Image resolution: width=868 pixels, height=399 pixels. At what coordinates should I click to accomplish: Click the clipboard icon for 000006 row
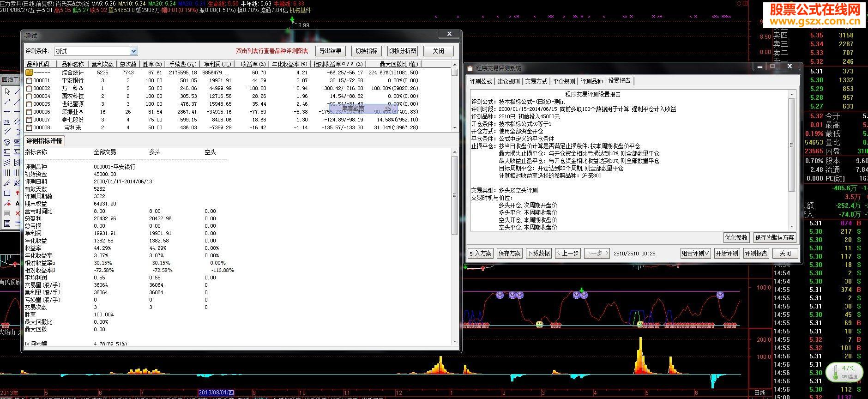pos(29,112)
